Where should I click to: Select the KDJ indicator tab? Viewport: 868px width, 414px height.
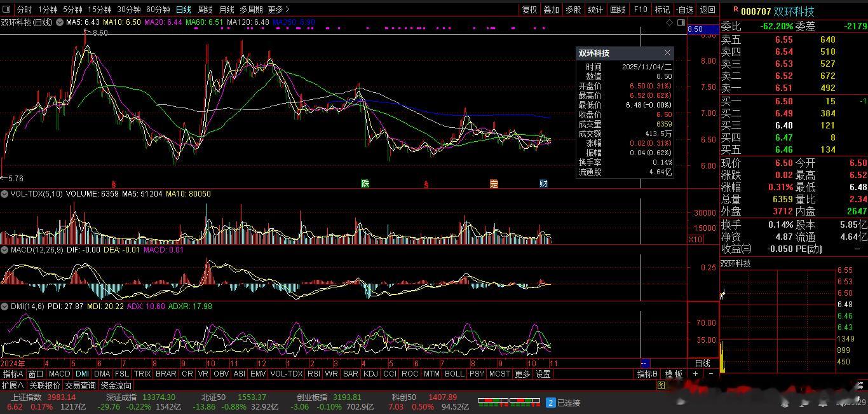pos(371,374)
